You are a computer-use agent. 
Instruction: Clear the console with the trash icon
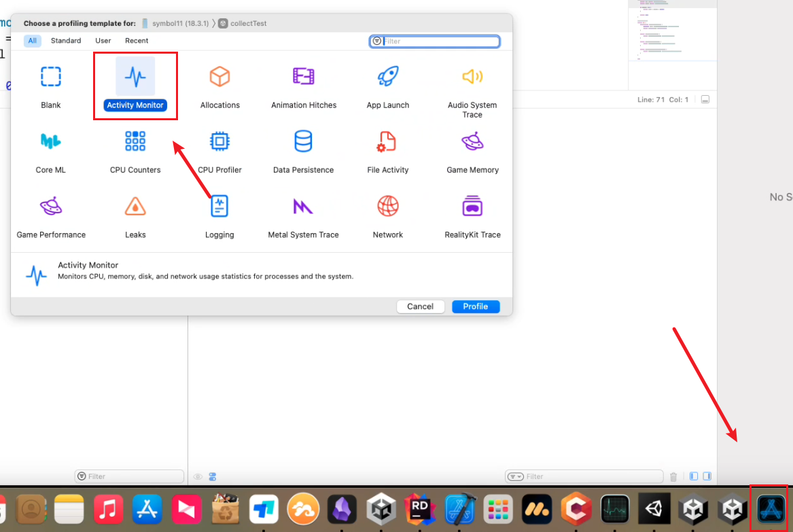pos(673,476)
